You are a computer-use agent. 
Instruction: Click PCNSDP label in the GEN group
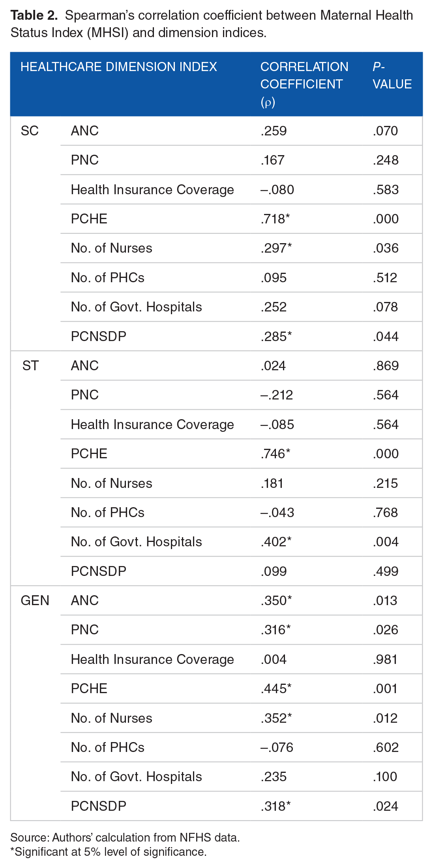click(99, 806)
